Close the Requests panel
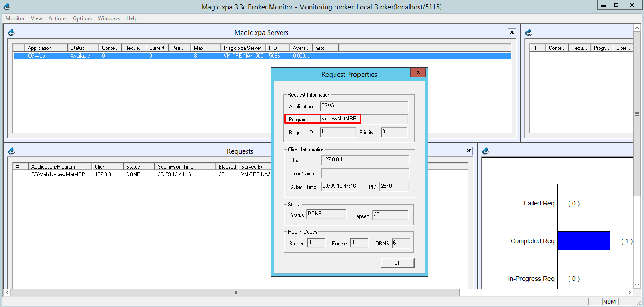The image size is (644, 307). (468, 151)
